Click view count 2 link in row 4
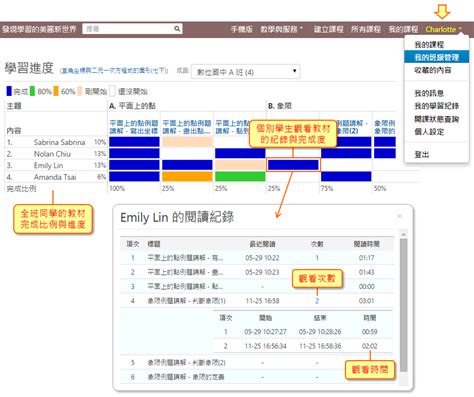Image resolution: width=474 pixels, height=397 pixels. pos(317,301)
